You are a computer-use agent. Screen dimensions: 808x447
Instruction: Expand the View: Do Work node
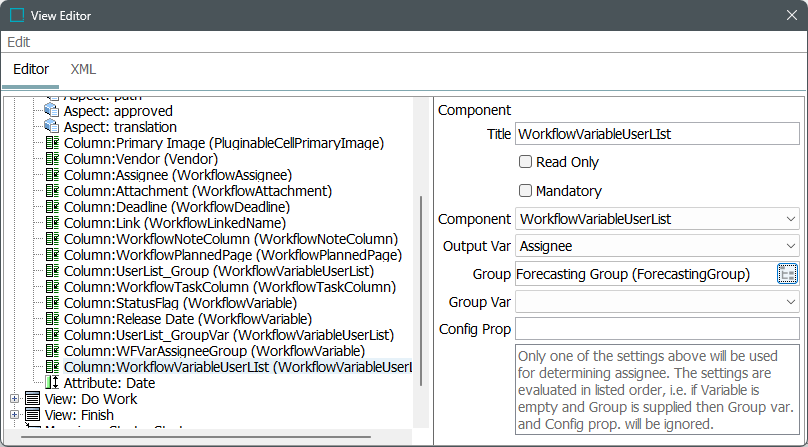(x=14, y=399)
